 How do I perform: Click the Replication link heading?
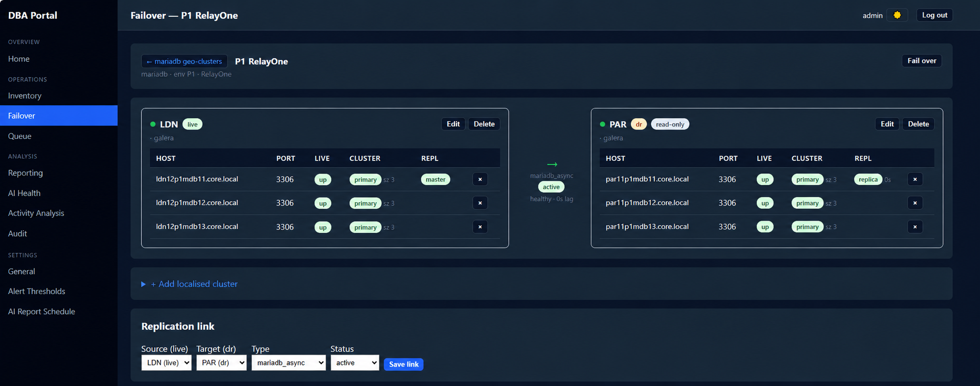point(178,326)
